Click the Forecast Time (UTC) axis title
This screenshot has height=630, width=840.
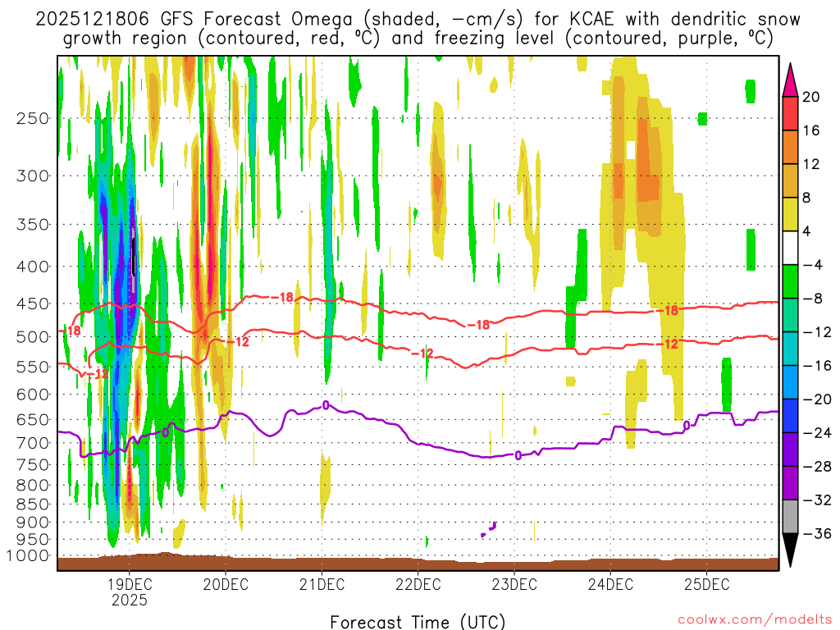418,621
